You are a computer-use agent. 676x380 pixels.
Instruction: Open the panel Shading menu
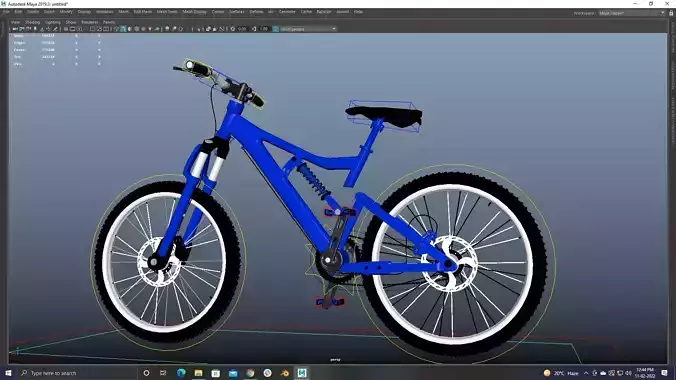click(32, 22)
